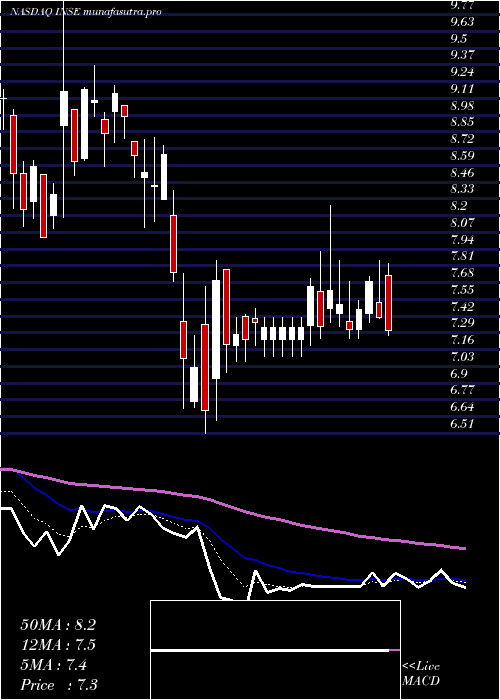Click the right end of the pink 50MA line
The width and height of the screenshot is (500, 700).
pos(463,548)
